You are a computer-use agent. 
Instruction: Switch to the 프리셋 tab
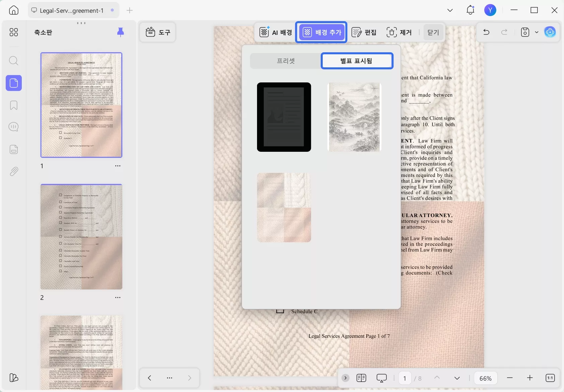[x=286, y=61]
